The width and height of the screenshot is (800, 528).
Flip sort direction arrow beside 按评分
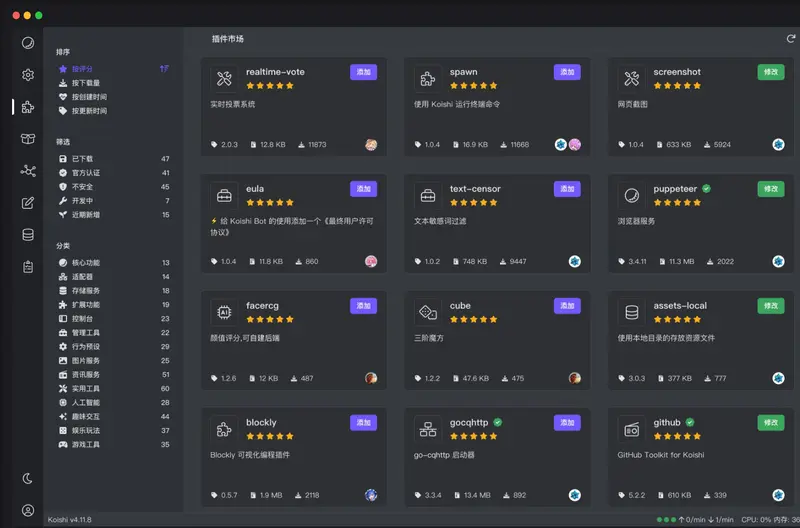(164, 68)
